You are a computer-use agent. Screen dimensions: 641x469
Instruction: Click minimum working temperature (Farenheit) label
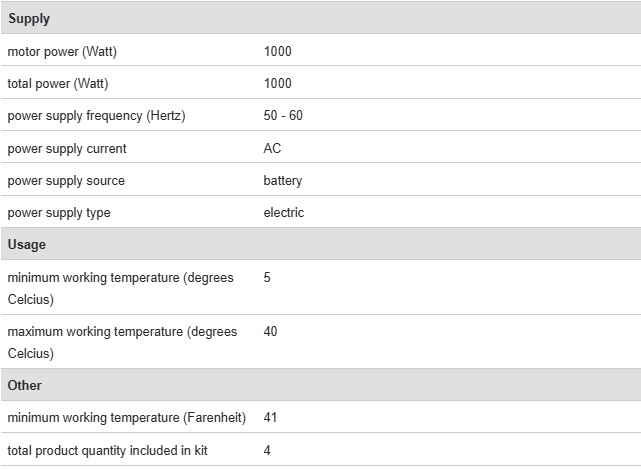pos(127,417)
